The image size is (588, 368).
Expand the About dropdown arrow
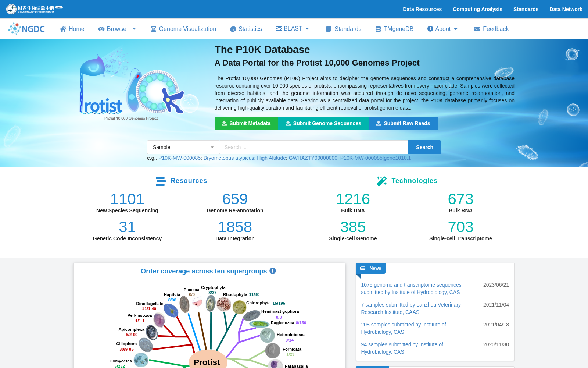456,29
